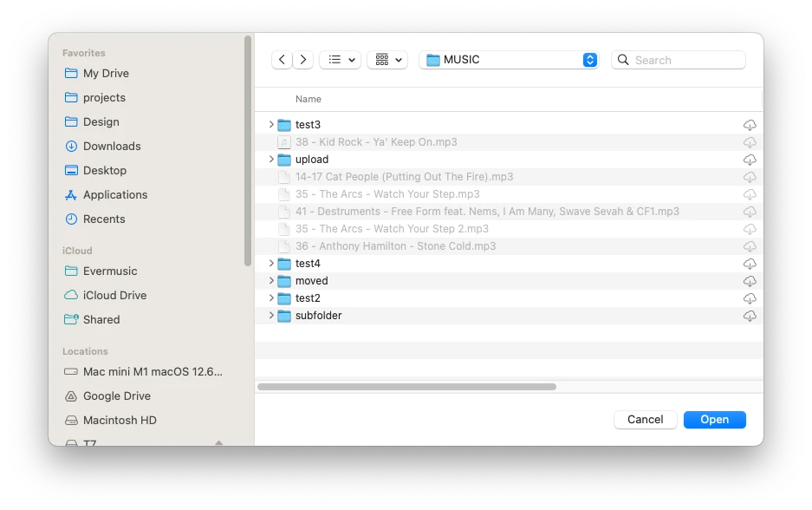The height and width of the screenshot is (510, 812).
Task: Click the back navigation arrow
Action: pos(282,59)
